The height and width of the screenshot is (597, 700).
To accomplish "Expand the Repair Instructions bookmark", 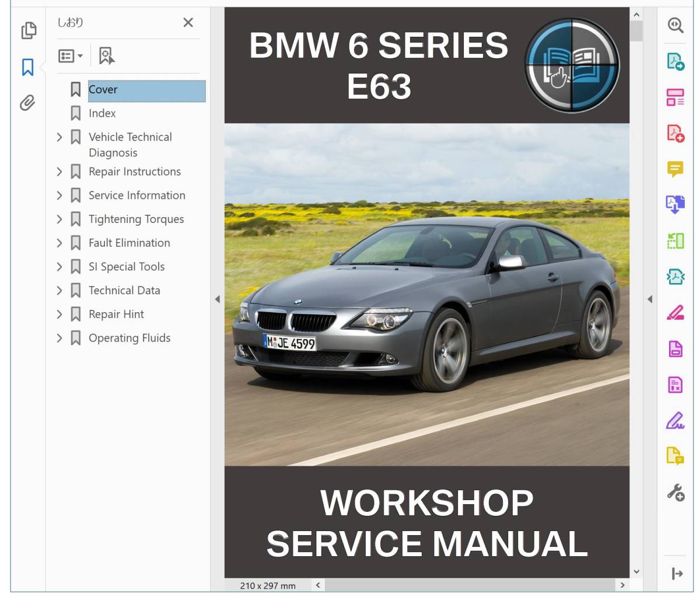I will (x=60, y=172).
